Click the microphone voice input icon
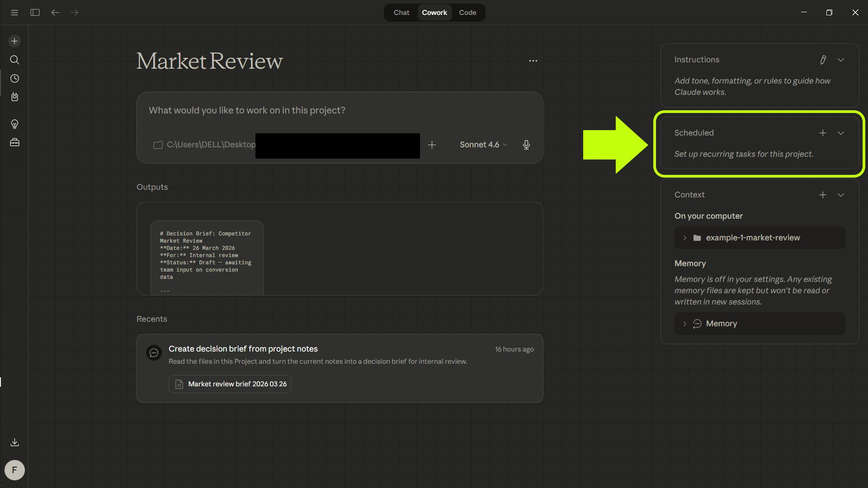The image size is (868, 488). click(x=526, y=145)
